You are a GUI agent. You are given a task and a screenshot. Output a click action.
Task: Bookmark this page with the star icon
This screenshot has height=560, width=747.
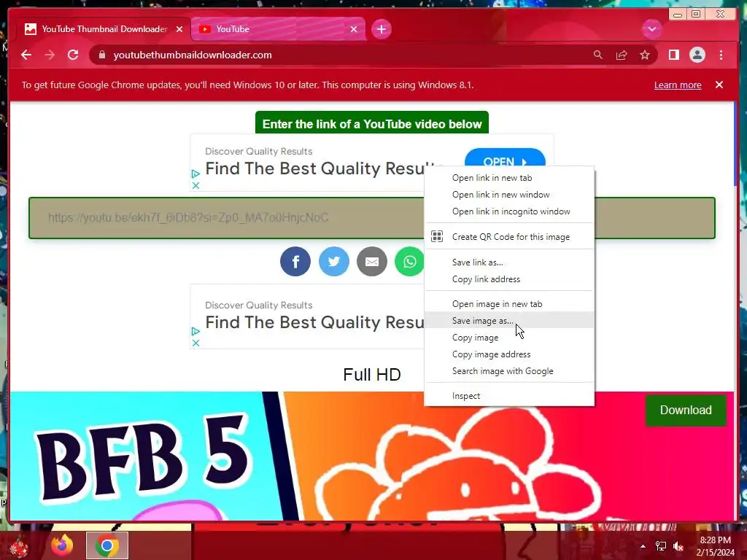(645, 55)
